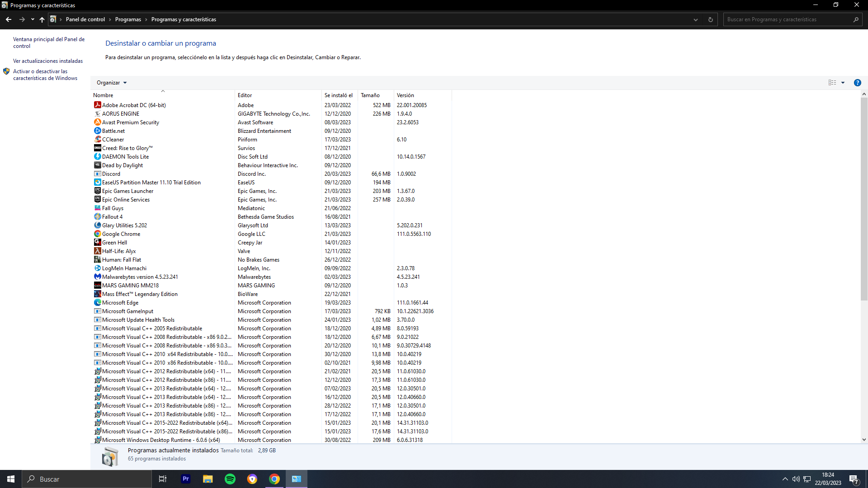The height and width of the screenshot is (488, 868).
Task: Click the Fallout 4 icon
Action: point(97,216)
